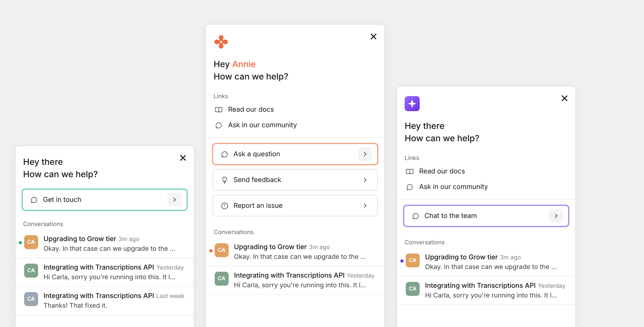Image resolution: width=644 pixels, height=327 pixels.
Task: Click the gray CA avatar next to Last week
Action: tap(31, 299)
